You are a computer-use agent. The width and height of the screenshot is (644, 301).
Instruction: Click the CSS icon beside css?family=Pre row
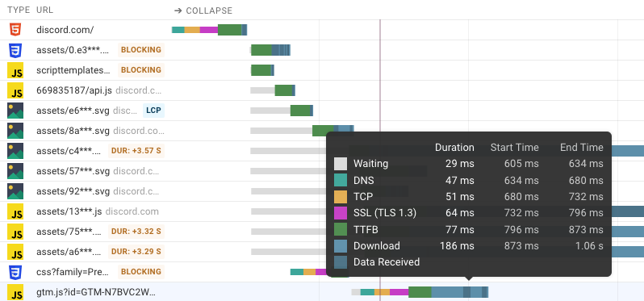(x=15, y=271)
